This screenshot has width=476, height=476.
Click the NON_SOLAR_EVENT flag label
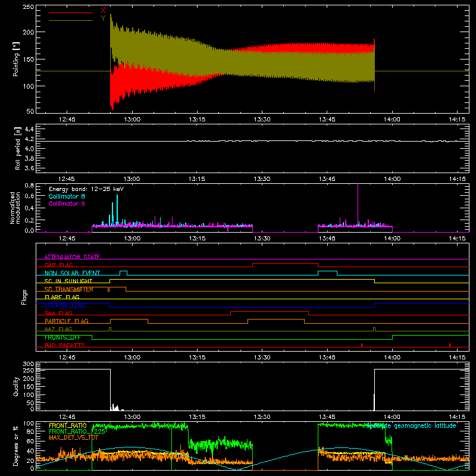coord(72,273)
